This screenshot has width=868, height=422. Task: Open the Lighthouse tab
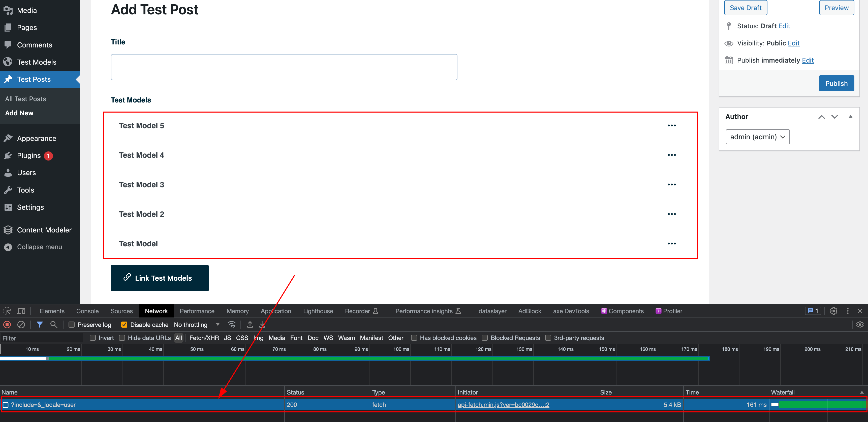click(318, 311)
